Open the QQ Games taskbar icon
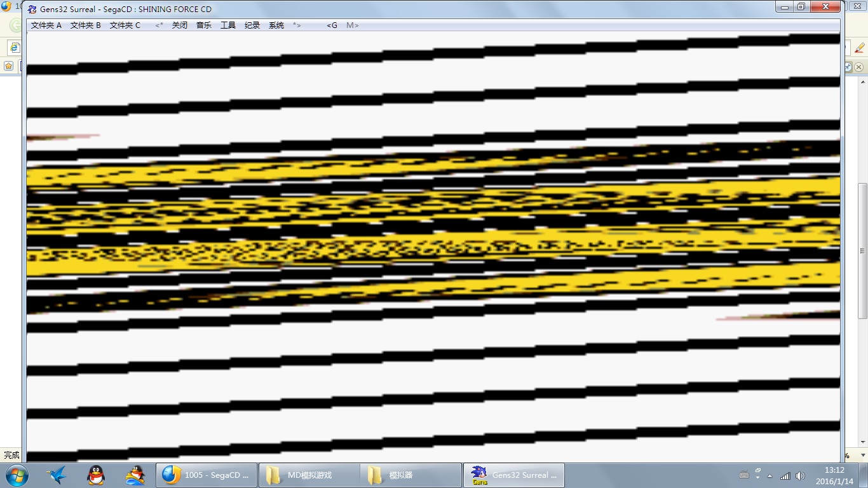 pyautogui.click(x=135, y=475)
